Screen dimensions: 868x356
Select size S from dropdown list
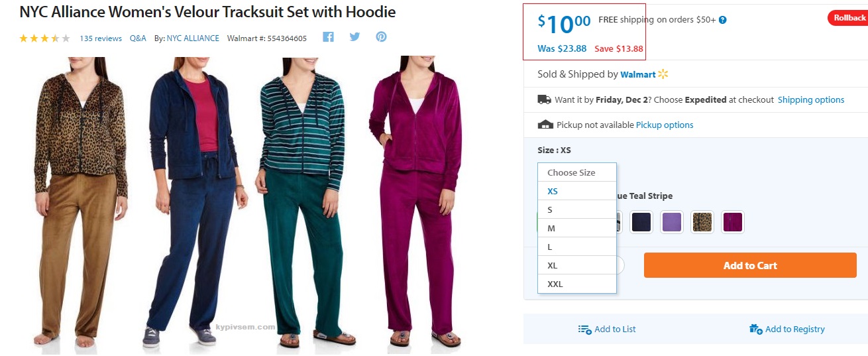pyautogui.click(x=551, y=209)
